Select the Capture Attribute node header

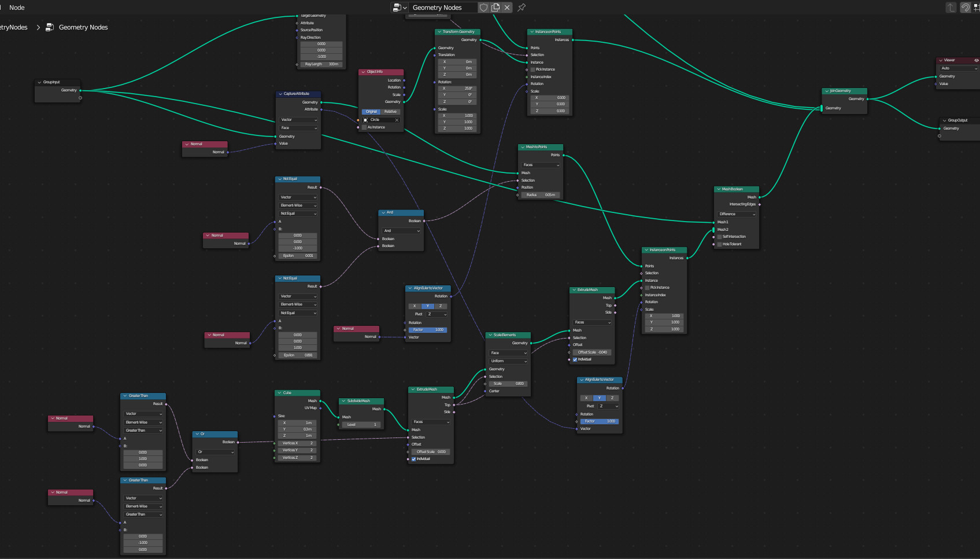[x=298, y=94]
